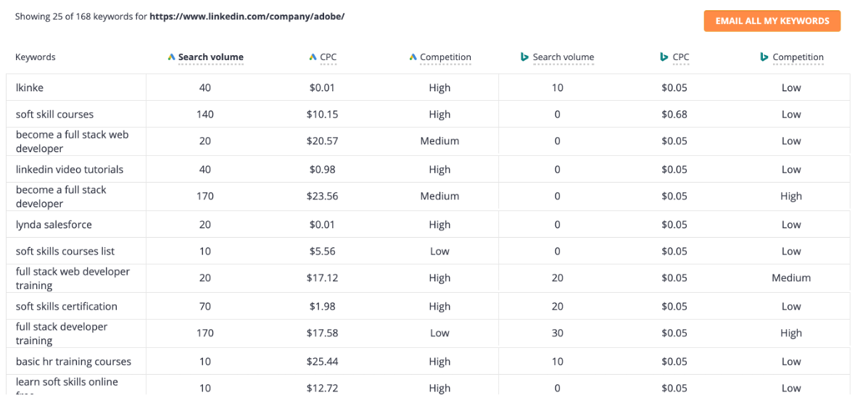
Task: Click the Google Ads icon beside CPC
Action: pos(313,57)
